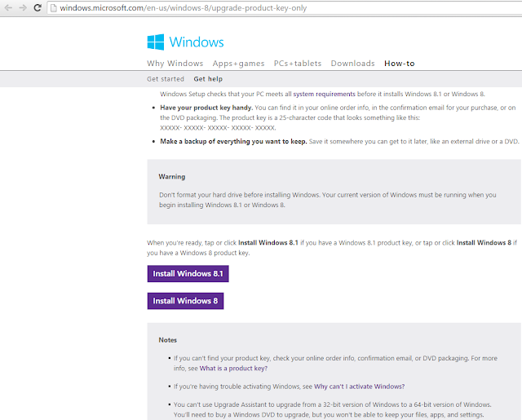The width and height of the screenshot is (522, 420).
Task: Click 'You can't use Upgrade Assistant' note
Action: click(x=332, y=409)
